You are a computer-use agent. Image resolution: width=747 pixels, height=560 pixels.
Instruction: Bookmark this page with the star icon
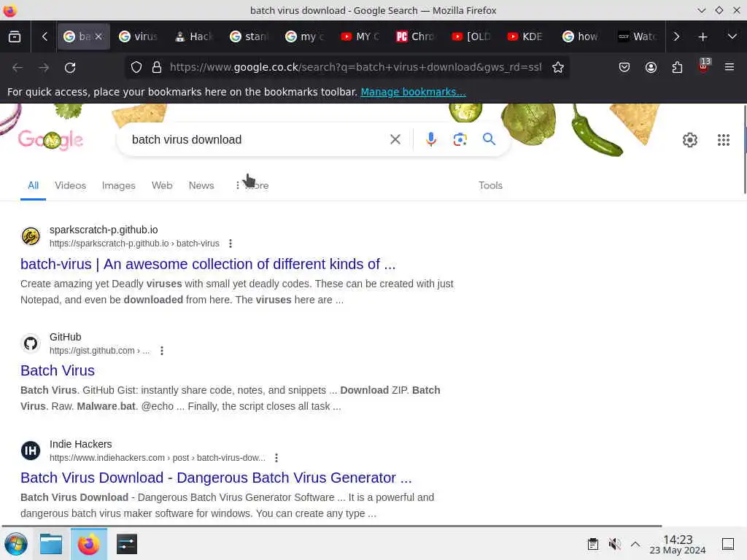pyautogui.click(x=558, y=68)
